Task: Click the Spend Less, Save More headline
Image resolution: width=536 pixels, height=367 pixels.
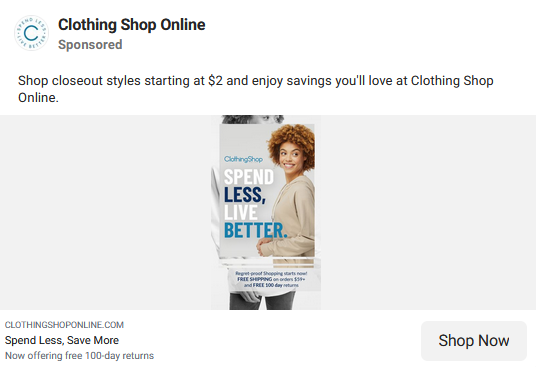Action: pyautogui.click(x=62, y=340)
